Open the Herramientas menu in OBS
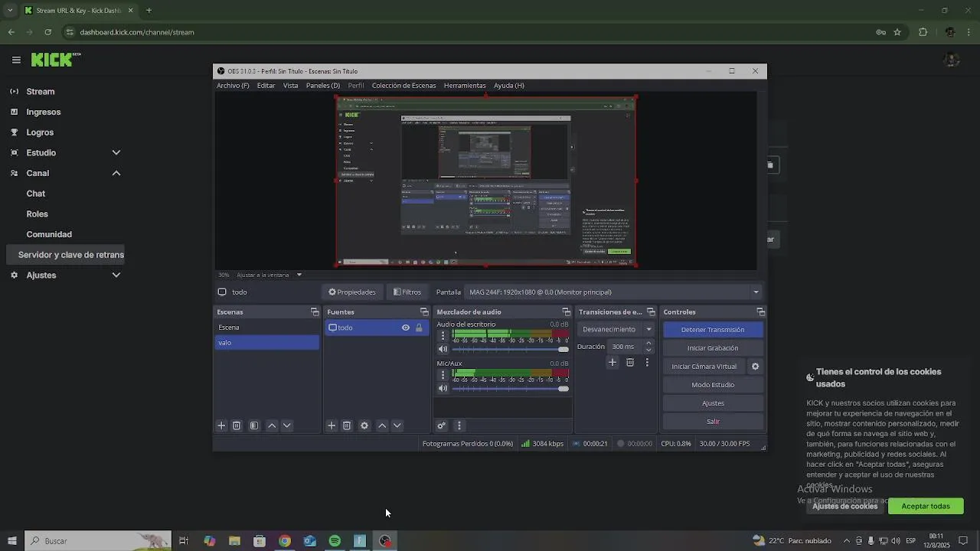 pos(465,86)
